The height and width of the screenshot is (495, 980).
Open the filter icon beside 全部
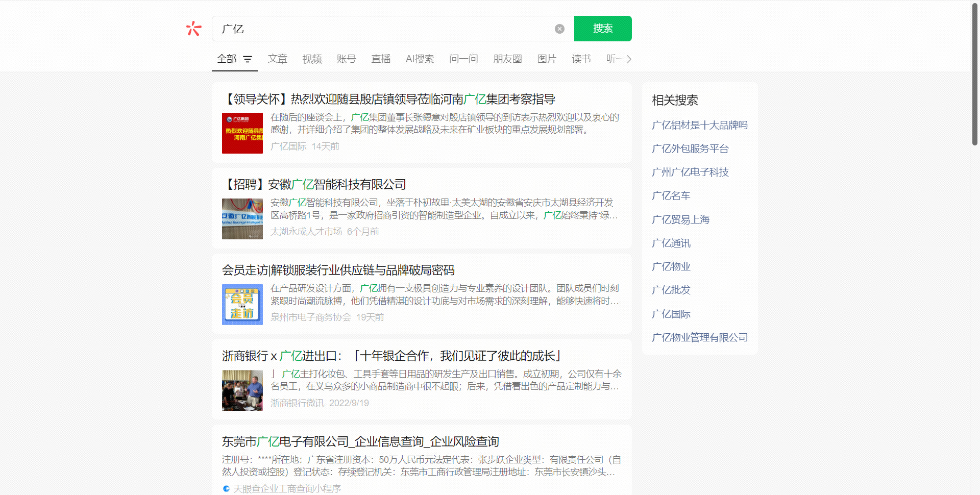pos(248,59)
